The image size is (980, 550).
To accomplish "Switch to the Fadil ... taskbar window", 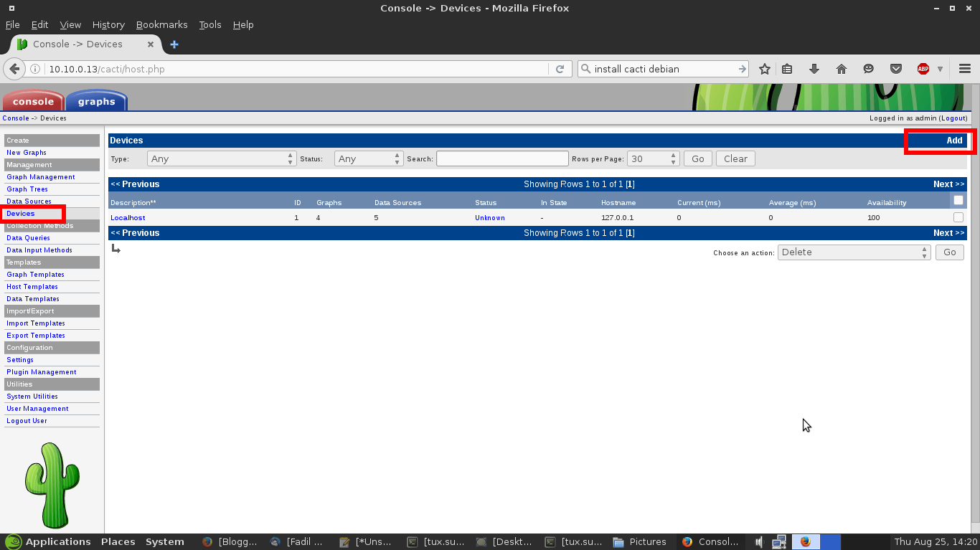I will 298,542.
